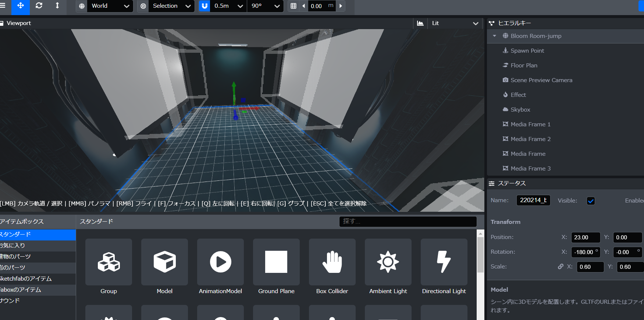Open the Selection pivot dropdown
Screen dimensions: 644x320
[x=171, y=6]
